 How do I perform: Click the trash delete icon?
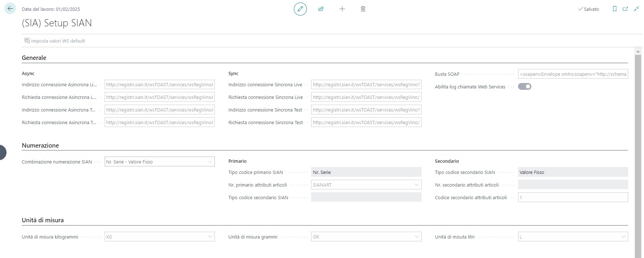click(x=363, y=9)
